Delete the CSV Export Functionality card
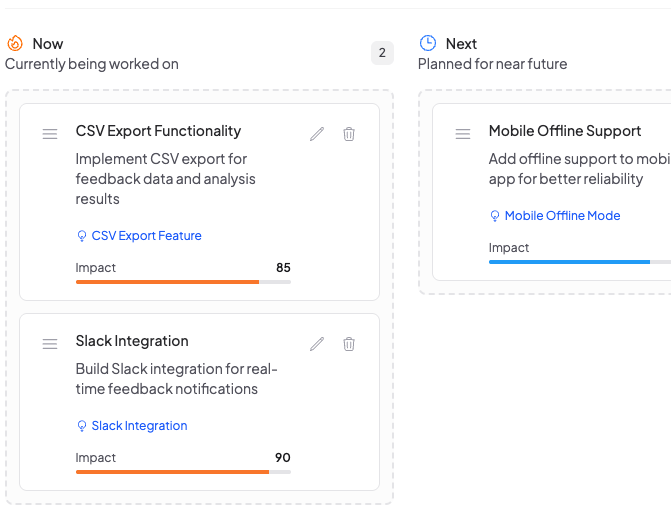 [349, 134]
